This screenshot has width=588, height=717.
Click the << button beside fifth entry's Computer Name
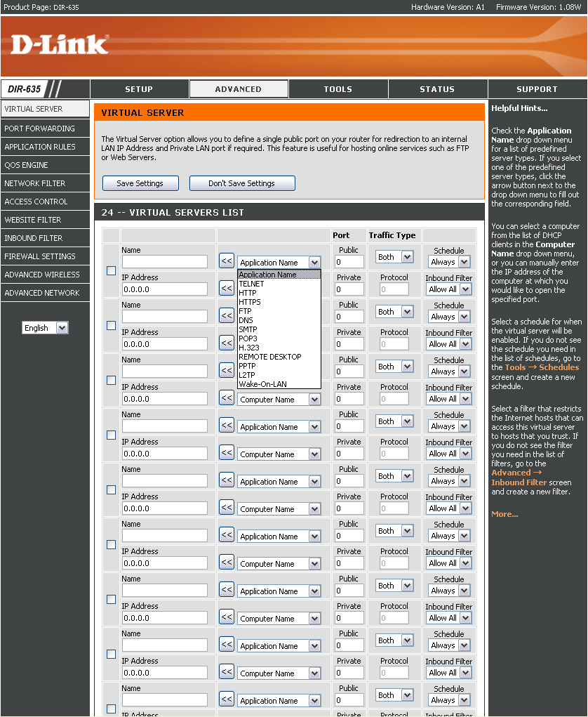(227, 508)
